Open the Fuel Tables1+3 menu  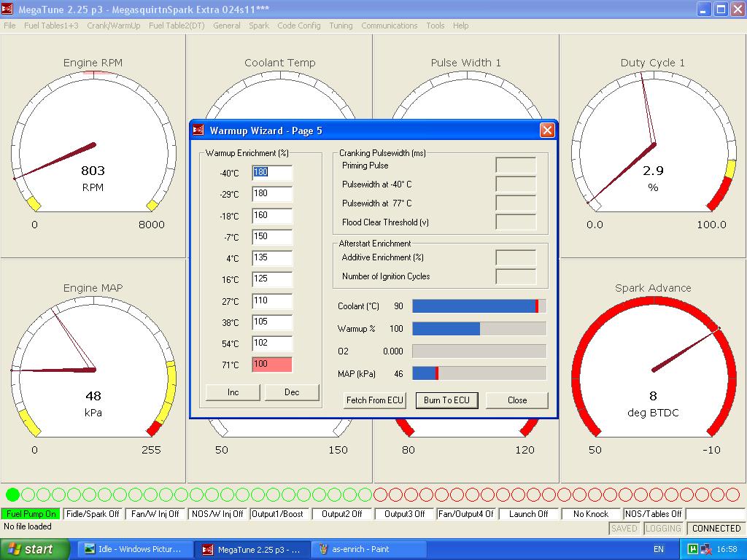(x=51, y=26)
